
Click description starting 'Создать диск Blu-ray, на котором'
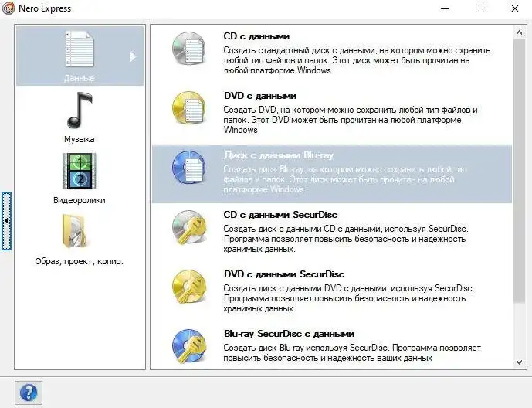tap(345, 179)
